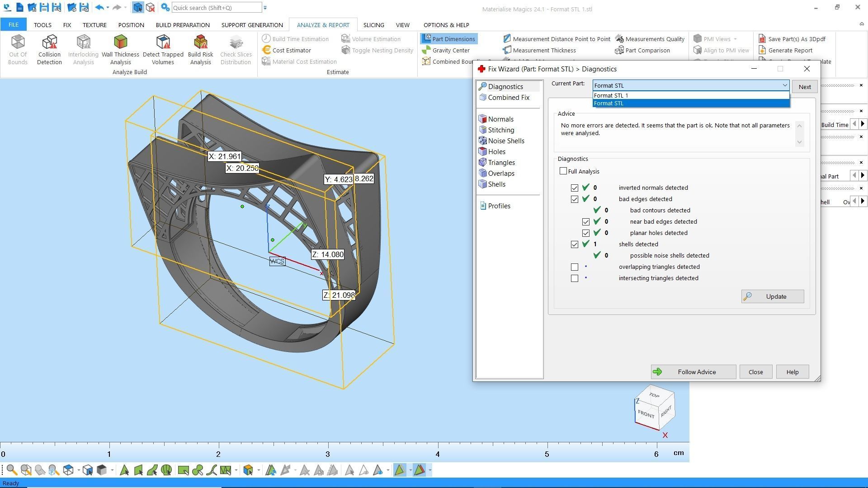Start Wall Thickness Analysis
Viewport: 868px width, 488px height.
click(x=120, y=50)
